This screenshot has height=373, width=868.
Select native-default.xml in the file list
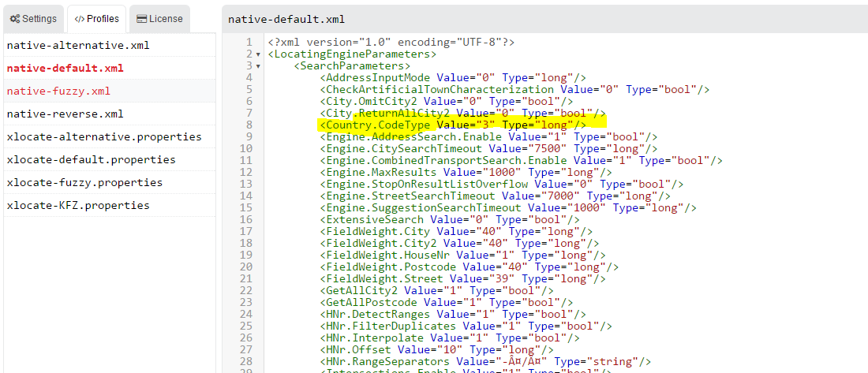coord(65,68)
